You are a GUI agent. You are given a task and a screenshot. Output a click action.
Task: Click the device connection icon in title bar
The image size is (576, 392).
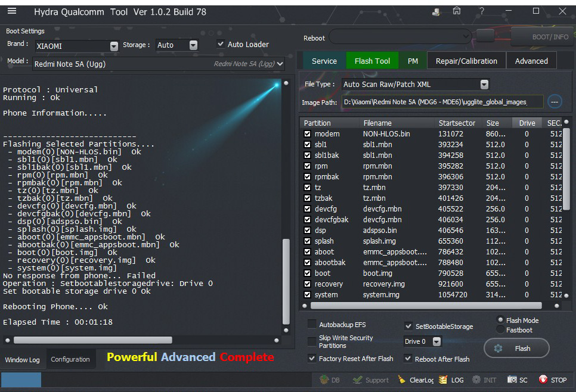[436, 12]
